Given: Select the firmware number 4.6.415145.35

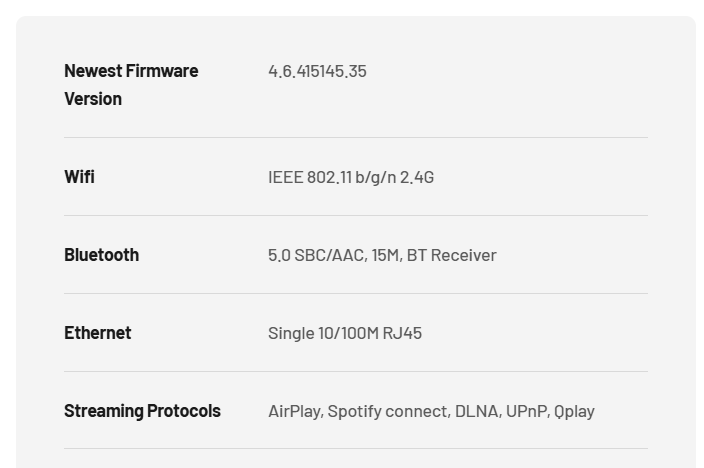Looking at the screenshot, I should pyautogui.click(x=317, y=71).
